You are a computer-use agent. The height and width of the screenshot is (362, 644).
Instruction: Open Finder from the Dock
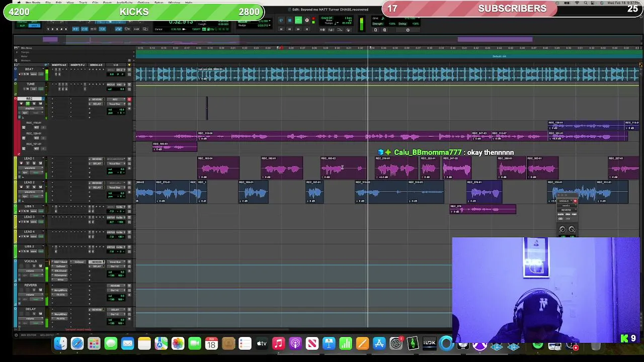point(60,344)
